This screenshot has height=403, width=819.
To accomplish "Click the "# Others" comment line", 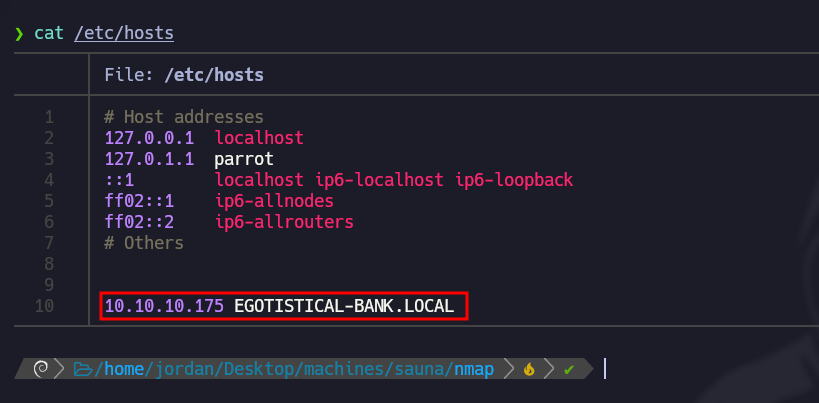I will (x=144, y=242).
